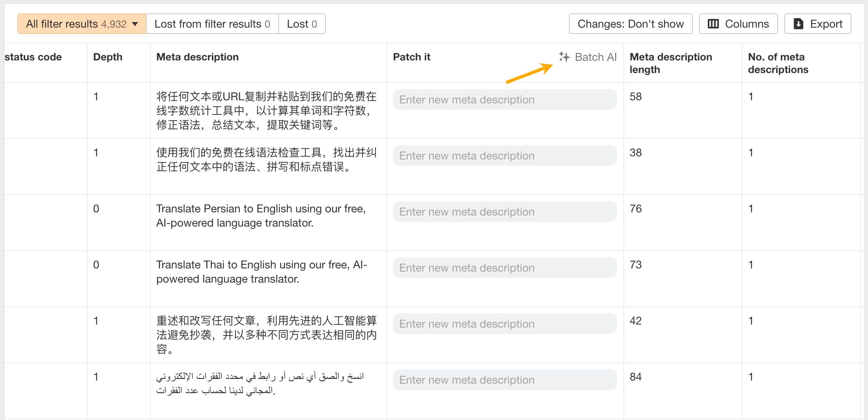Open the Changes: Don't show dropdown
The image size is (868, 420).
pos(630,24)
